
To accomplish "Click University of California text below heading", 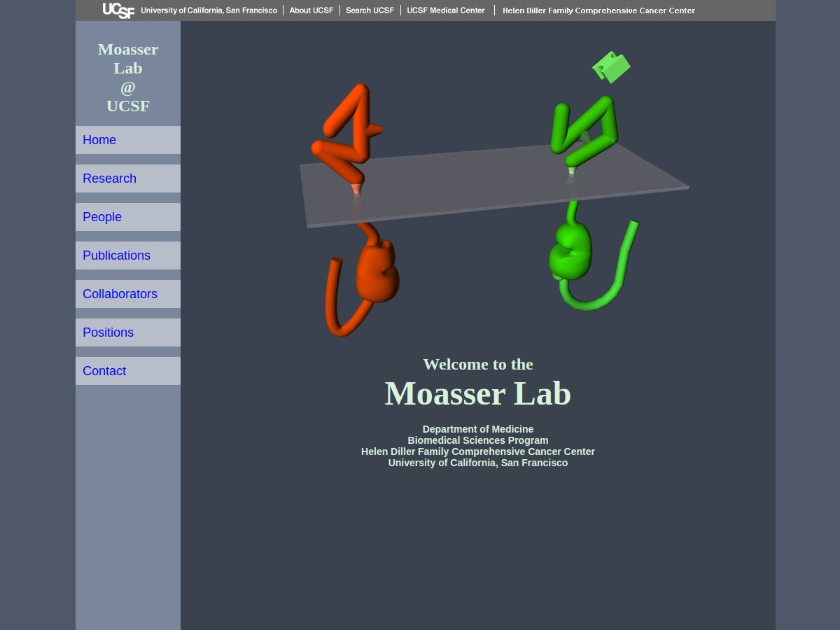I will click(x=478, y=463).
